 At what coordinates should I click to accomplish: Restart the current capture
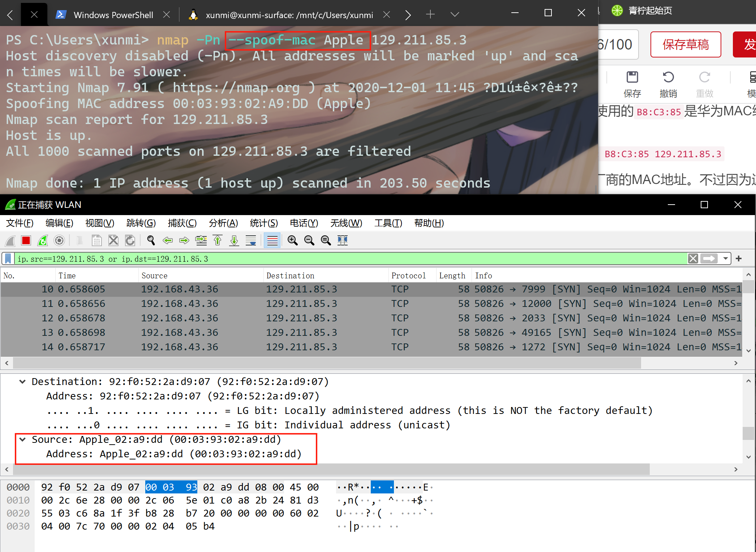pos(43,240)
